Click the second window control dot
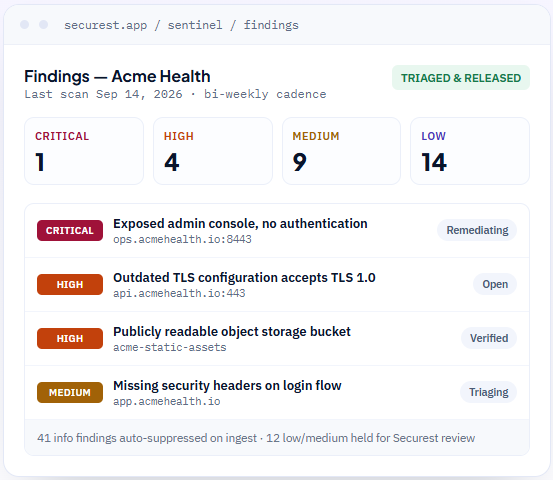 click(x=43, y=25)
